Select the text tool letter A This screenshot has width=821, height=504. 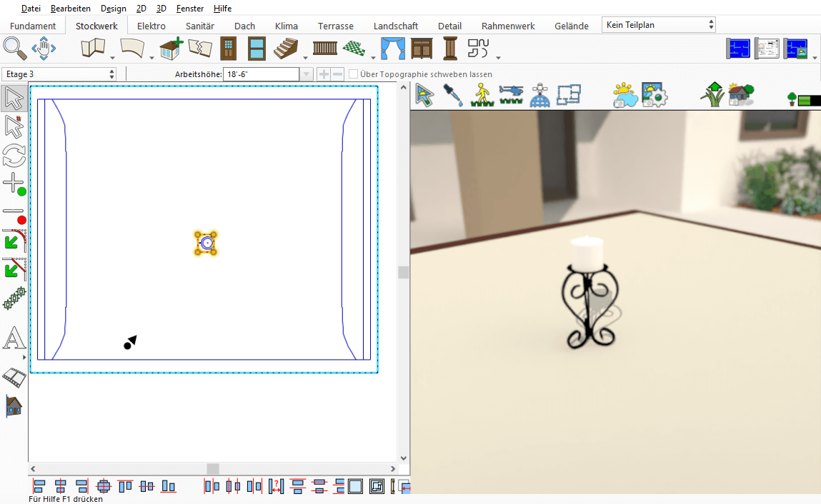[14, 339]
